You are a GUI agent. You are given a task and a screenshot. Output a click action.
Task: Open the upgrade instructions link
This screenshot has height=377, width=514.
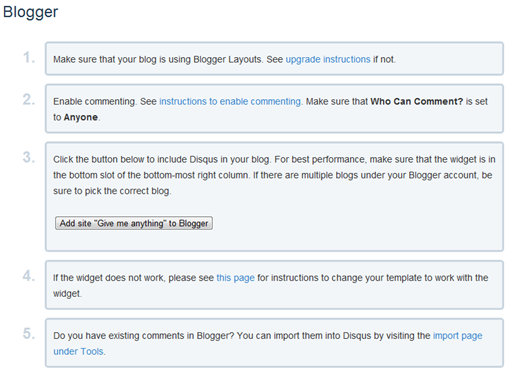tap(328, 59)
